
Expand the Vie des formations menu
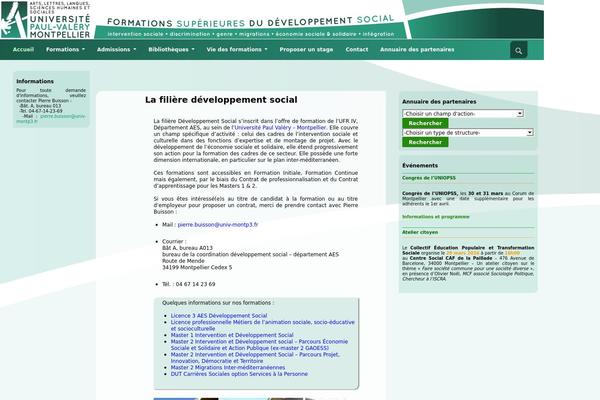237,49
